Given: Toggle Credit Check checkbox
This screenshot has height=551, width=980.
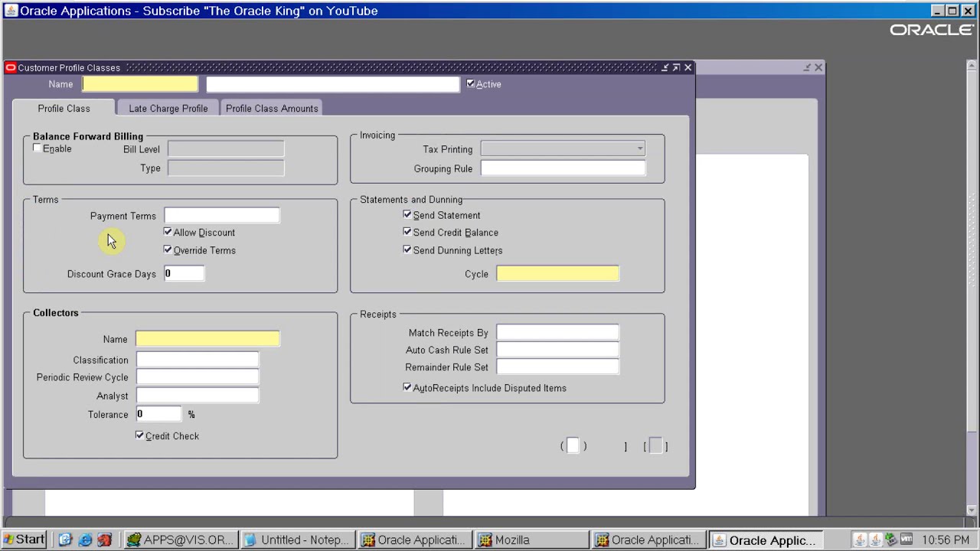Looking at the screenshot, I should point(139,435).
